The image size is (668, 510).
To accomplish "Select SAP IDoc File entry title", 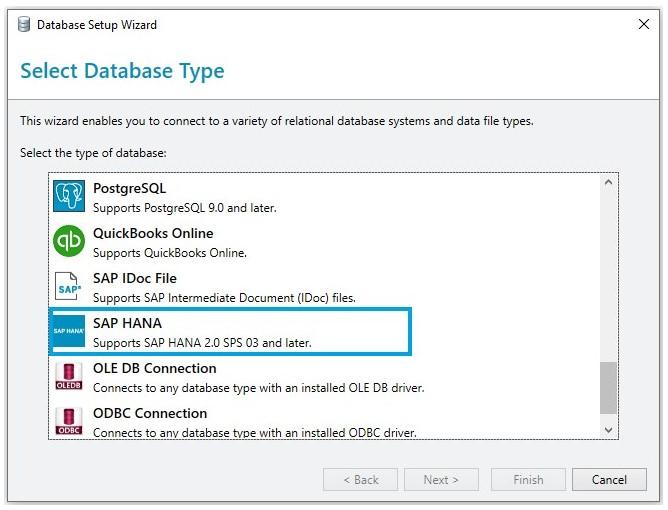I will [135, 278].
